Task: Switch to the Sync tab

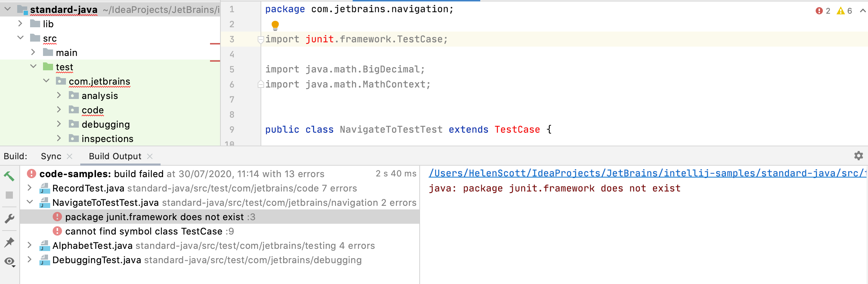Action: point(51,156)
